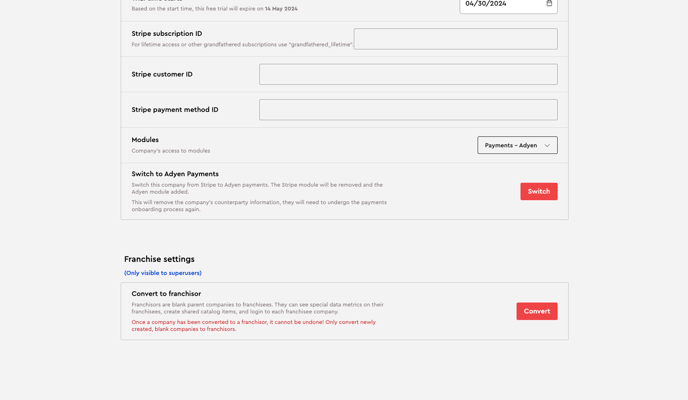Click the 'Stripe customer ID' label
Image resolution: width=688 pixels, height=400 pixels.
pyautogui.click(x=162, y=75)
